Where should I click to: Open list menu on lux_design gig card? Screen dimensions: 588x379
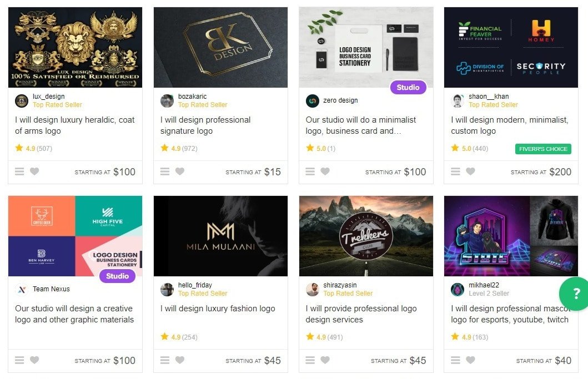point(19,171)
